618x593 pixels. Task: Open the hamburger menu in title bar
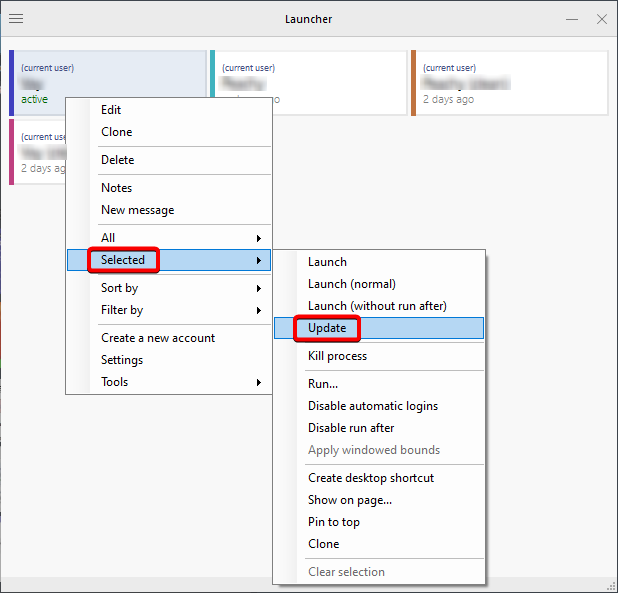16,19
